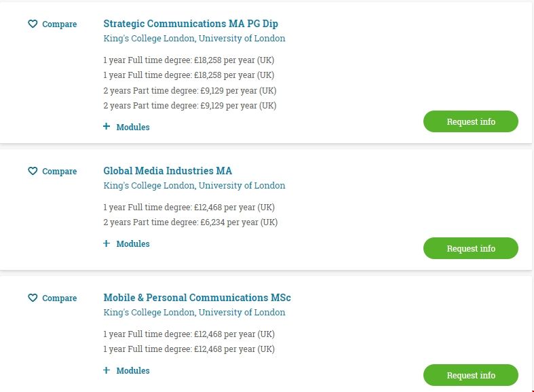Expand Modules text for Strategic Communications MA
Viewport: 534px width, 392px height.
click(133, 127)
